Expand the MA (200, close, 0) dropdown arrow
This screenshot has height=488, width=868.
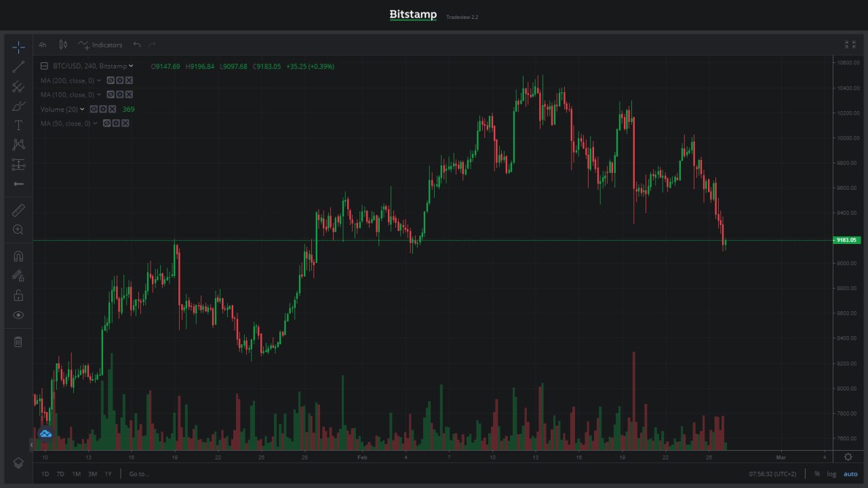point(99,81)
